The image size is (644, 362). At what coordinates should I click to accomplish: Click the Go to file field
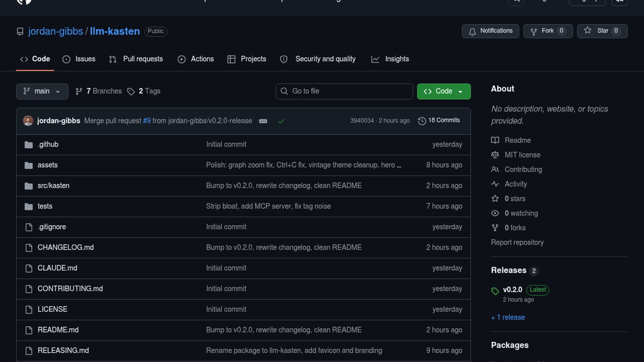point(344,91)
